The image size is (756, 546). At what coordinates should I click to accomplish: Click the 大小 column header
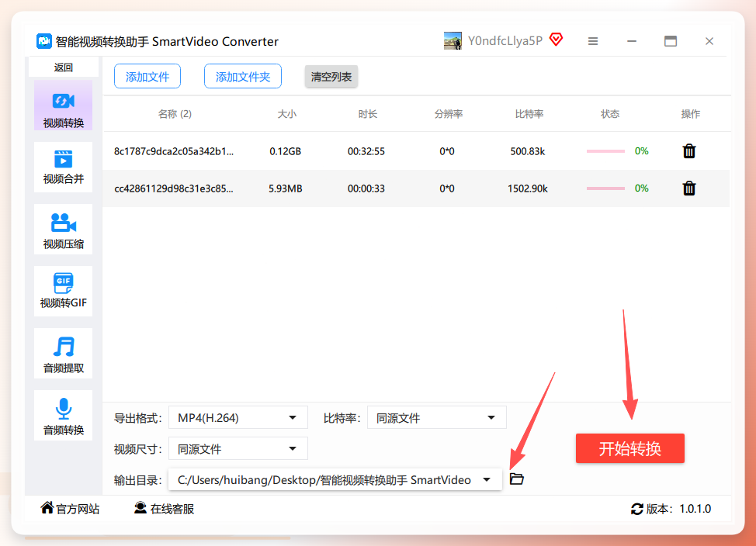click(x=287, y=114)
